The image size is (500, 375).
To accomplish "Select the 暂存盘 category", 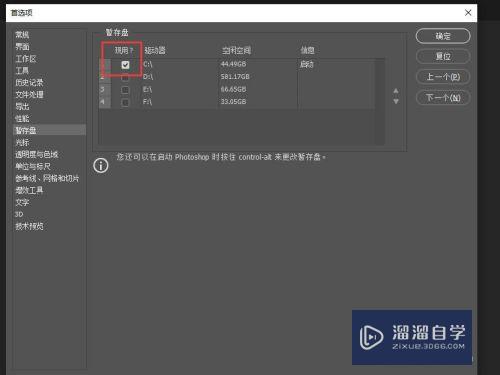I will 49,130.
